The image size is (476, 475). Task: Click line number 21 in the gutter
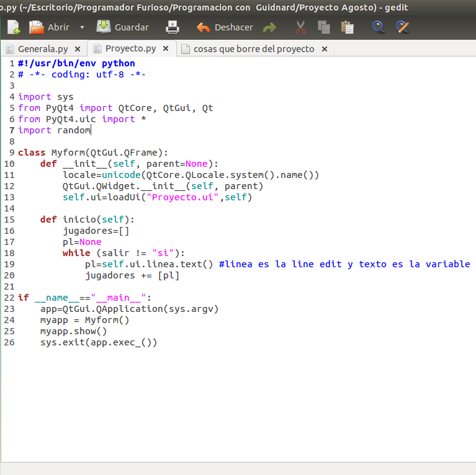click(9, 286)
